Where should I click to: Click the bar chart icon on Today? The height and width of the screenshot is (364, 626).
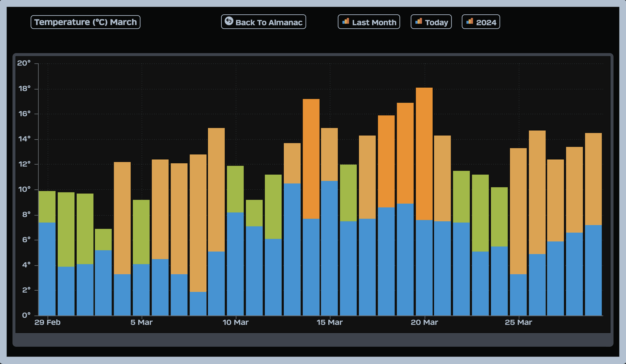[x=419, y=22]
